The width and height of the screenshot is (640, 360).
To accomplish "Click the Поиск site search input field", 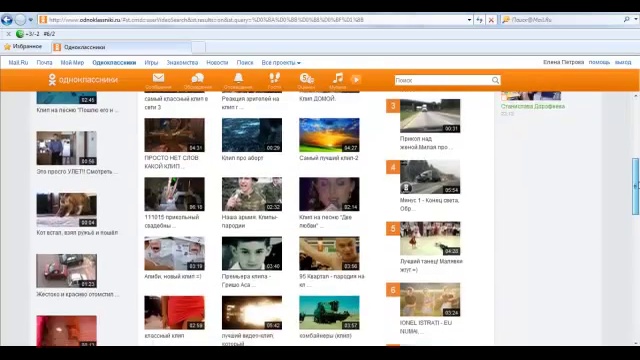I will 443,80.
